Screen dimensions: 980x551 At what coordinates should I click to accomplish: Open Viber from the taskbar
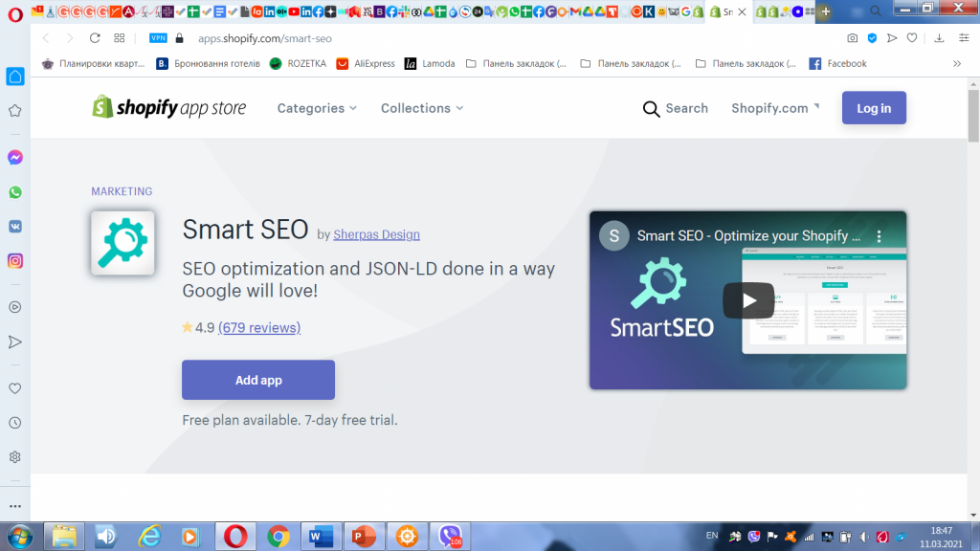pyautogui.click(x=450, y=537)
